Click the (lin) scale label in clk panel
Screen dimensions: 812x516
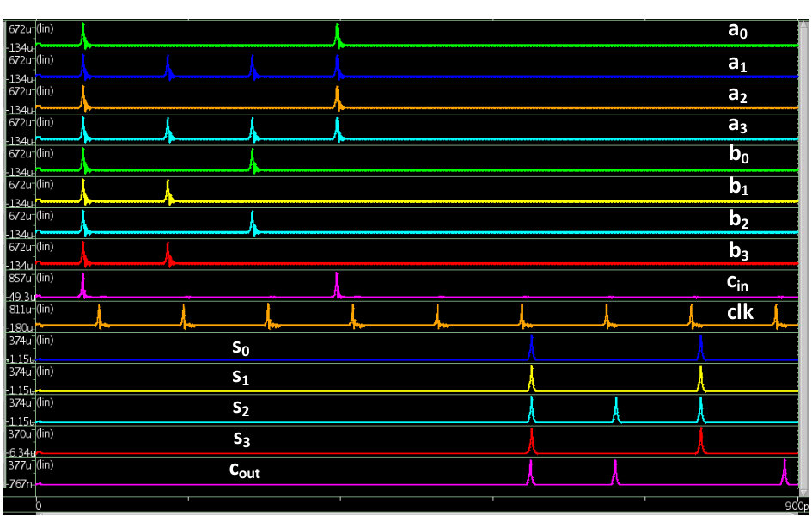coord(45,310)
